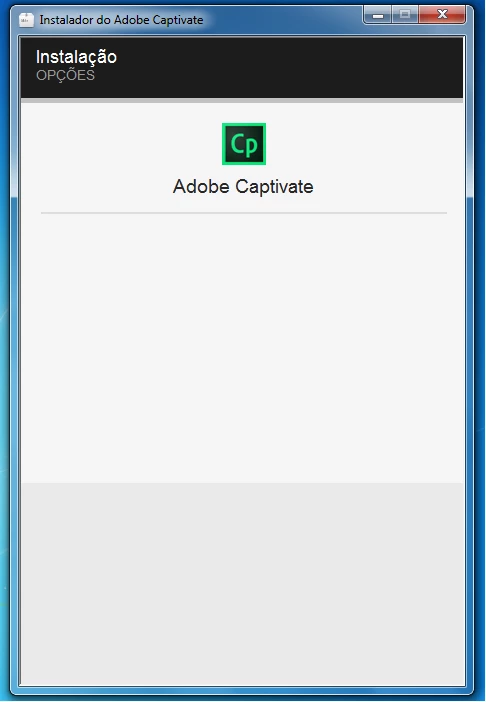Click the bottom window frame border
This screenshot has width=486, height=702.
242,690
